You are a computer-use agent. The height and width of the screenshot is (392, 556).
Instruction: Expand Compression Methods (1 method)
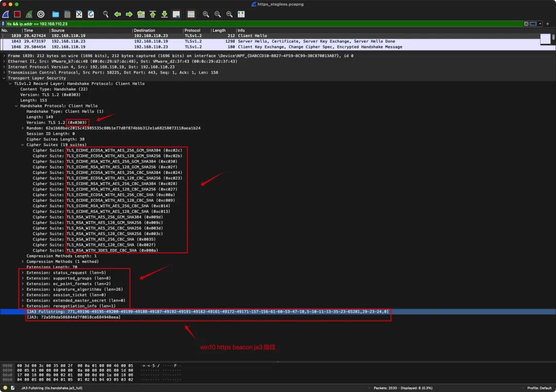click(x=23, y=261)
